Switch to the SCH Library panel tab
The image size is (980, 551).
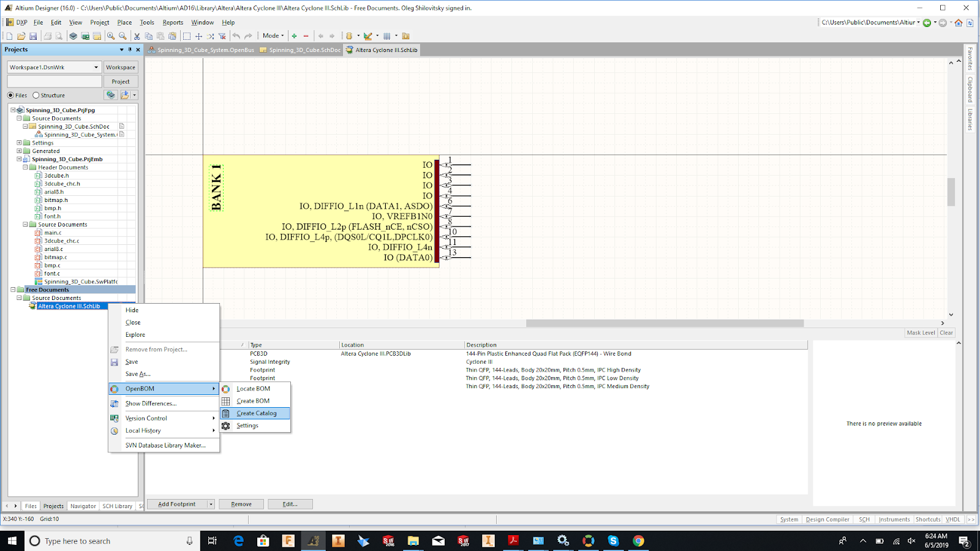point(117,506)
